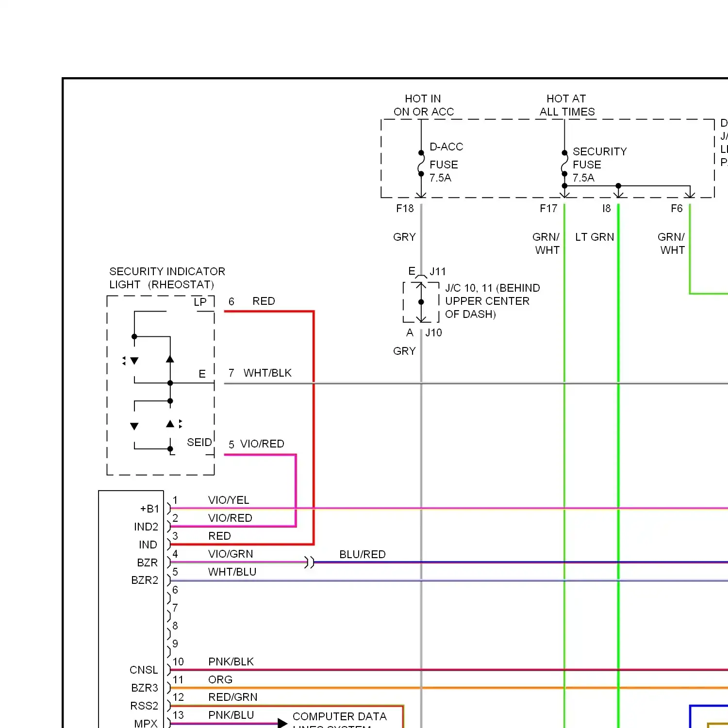728x728 pixels.
Task: Click the 'RED' wire label at pin 3
Action: pyautogui.click(x=219, y=536)
